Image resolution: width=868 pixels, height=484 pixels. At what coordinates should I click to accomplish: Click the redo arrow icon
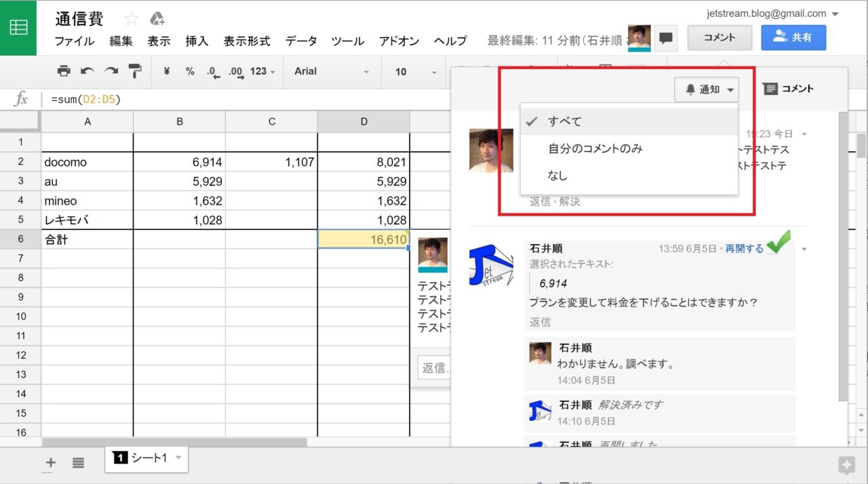tap(111, 71)
